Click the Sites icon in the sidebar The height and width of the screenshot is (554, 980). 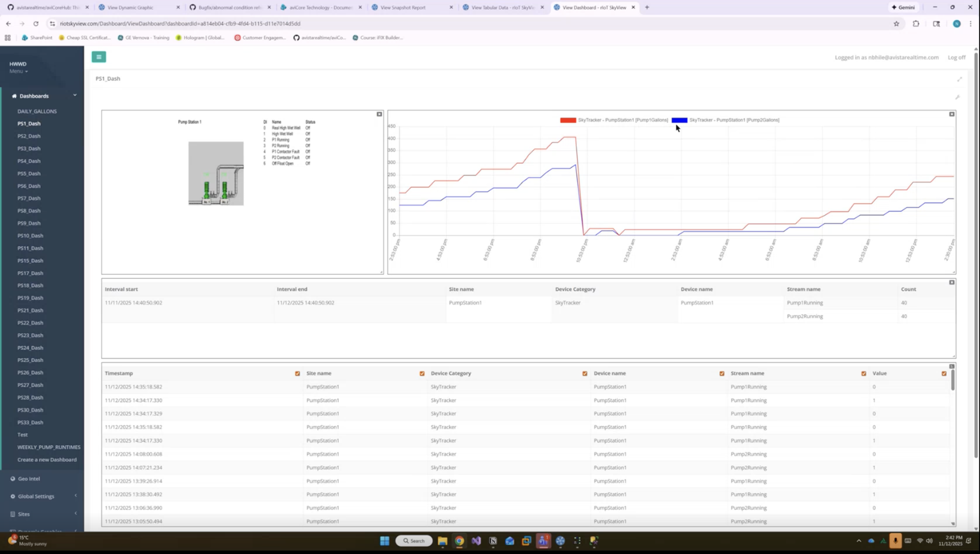[x=14, y=514]
